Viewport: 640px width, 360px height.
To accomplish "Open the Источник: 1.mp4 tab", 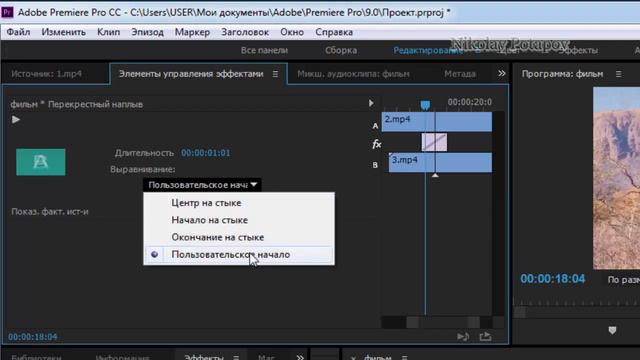I will (47, 74).
